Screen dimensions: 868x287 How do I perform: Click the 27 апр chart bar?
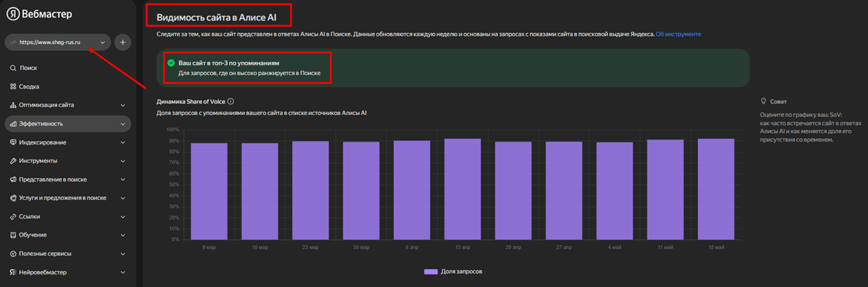pyautogui.click(x=564, y=191)
